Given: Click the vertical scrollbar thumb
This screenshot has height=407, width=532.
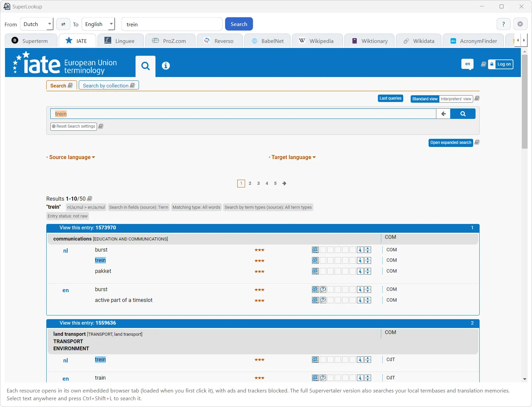Looking at the screenshot, I should click(525, 101).
